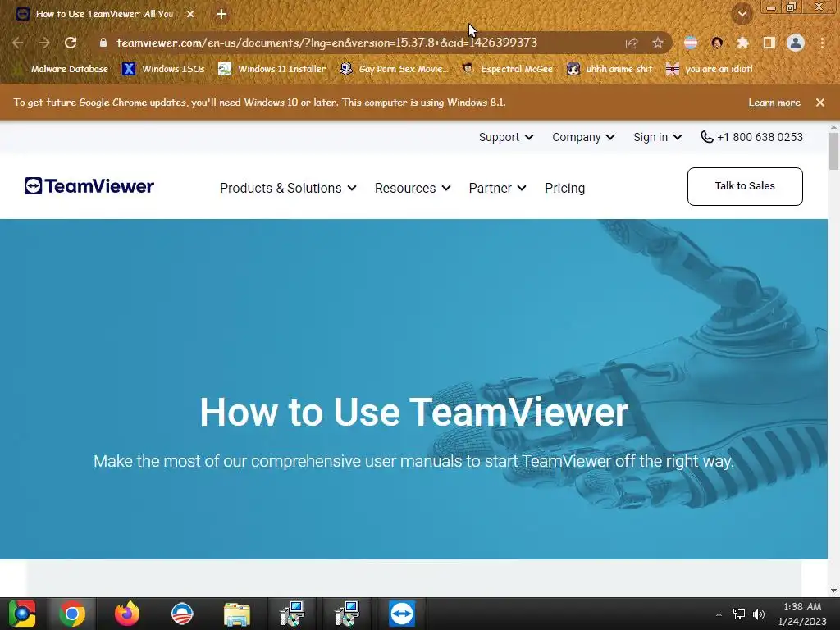Image resolution: width=840 pixels, height=630 pixels.
Task: Open Espectral McGee bookmark
Action: [507, 69]
